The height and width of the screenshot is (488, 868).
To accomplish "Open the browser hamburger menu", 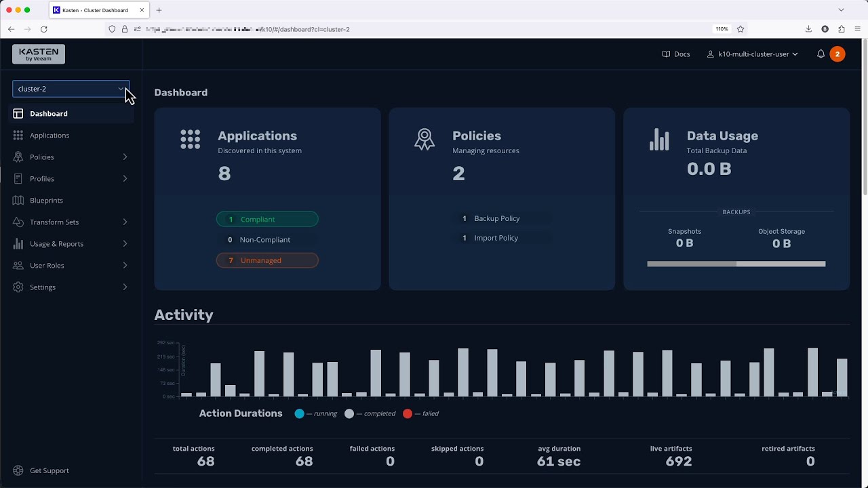I will coord(858,29).
